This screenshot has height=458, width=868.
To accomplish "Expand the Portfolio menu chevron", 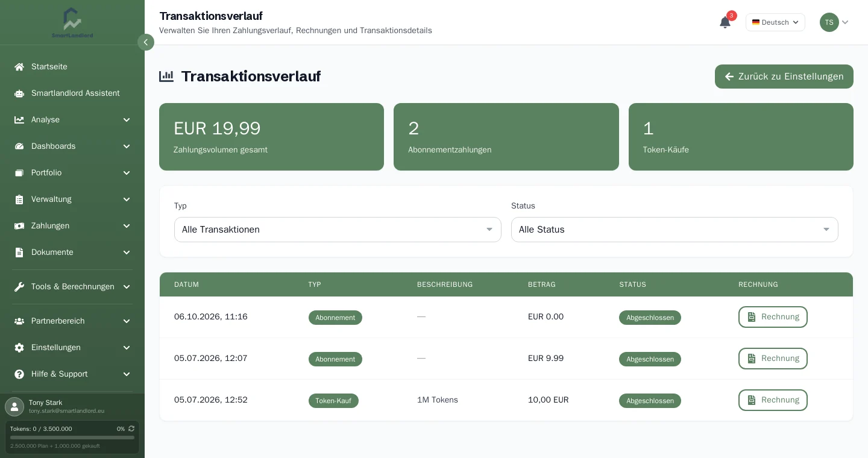I will click(x=127, y=173).
